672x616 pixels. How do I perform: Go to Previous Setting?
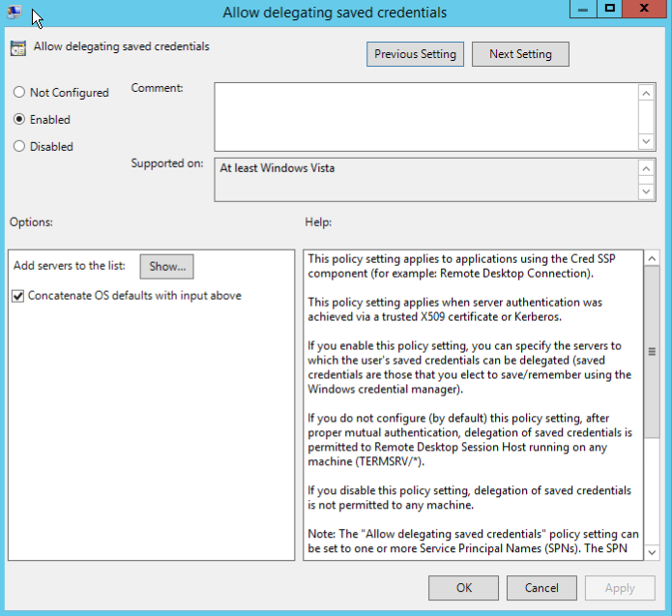coord(415,54)
